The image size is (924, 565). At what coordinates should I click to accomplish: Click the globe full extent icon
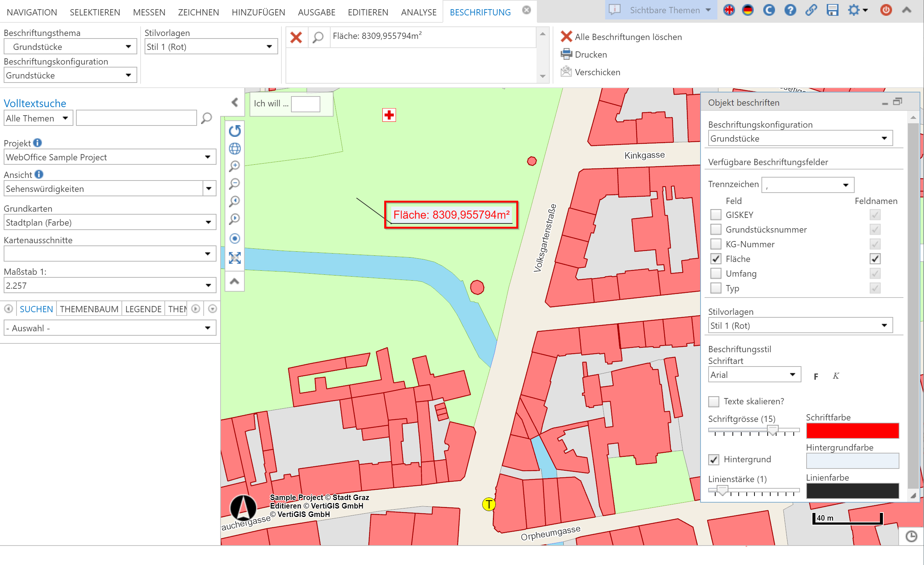(235, 149)
